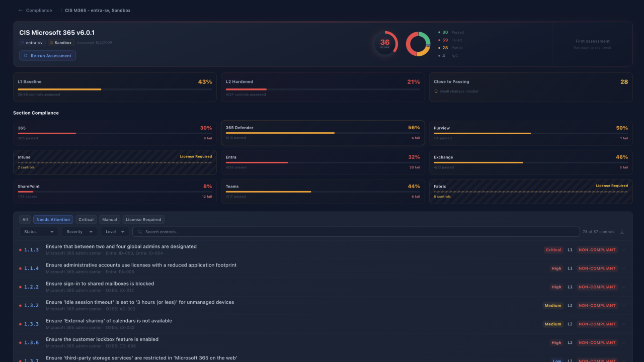Toggle the License Required filter chip

[x=143, y=220]
